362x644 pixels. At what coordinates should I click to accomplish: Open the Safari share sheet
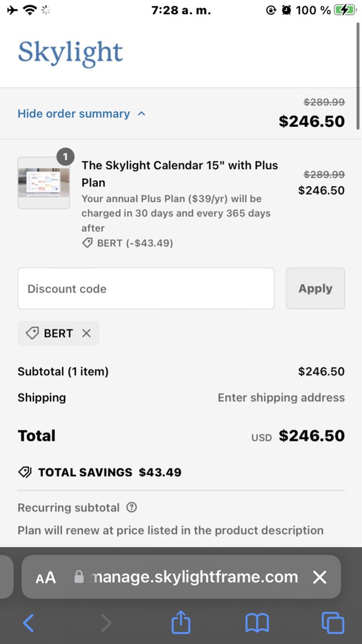[181, 623]
